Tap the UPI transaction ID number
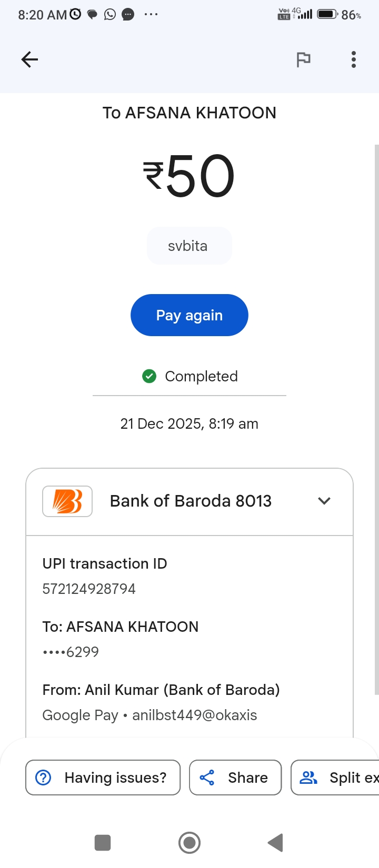 pos(89,589)
